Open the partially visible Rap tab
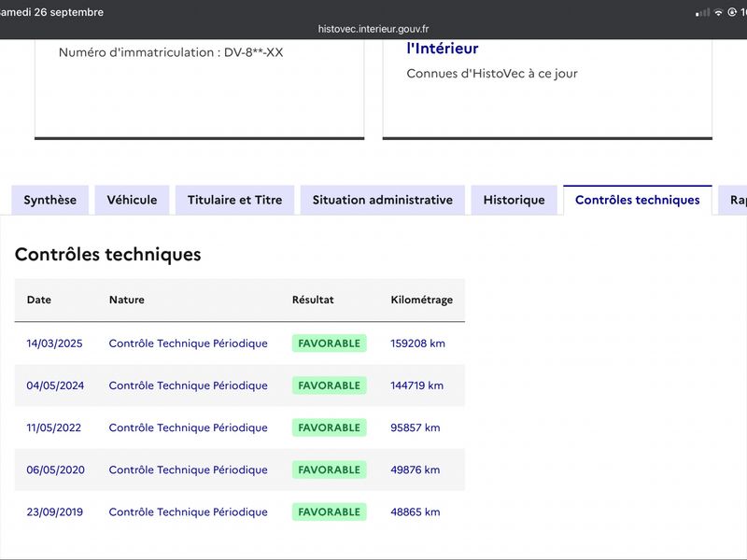 coord(733,200)
